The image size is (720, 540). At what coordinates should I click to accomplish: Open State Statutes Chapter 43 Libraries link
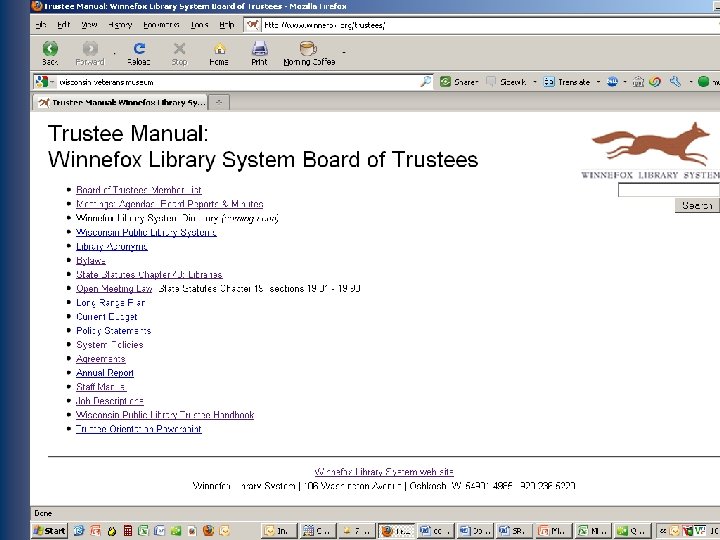(149, 275)
